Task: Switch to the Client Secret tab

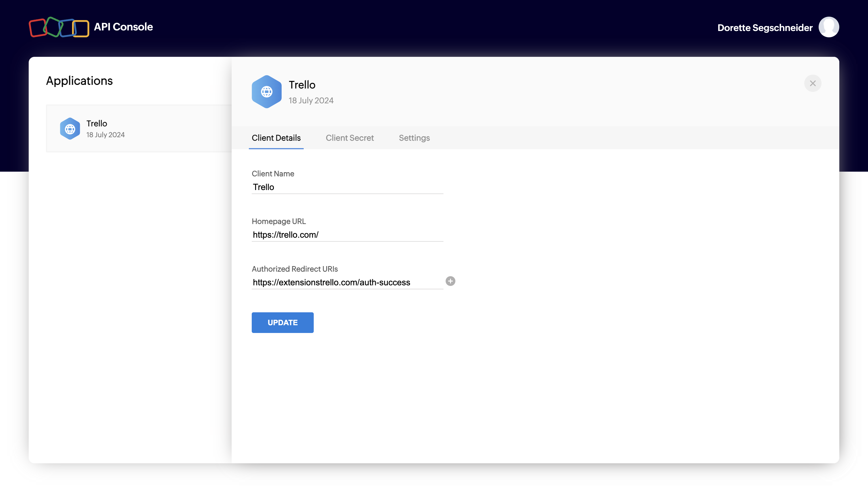Action: (349, 138)
